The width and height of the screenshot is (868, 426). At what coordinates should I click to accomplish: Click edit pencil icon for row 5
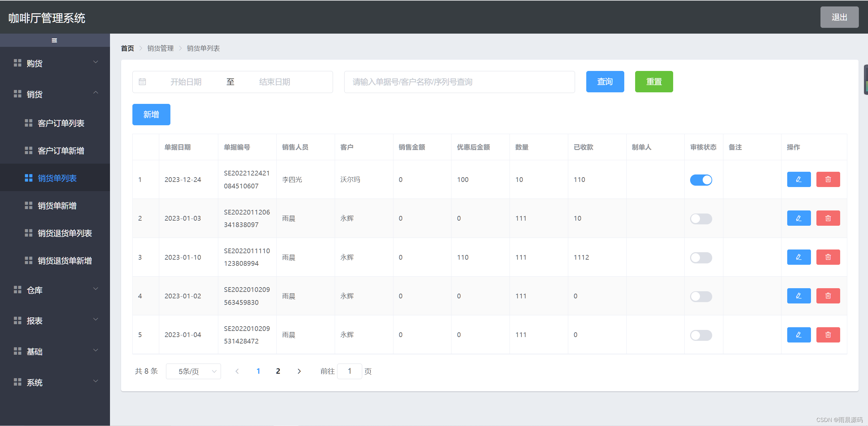click(x=798, y=335)
